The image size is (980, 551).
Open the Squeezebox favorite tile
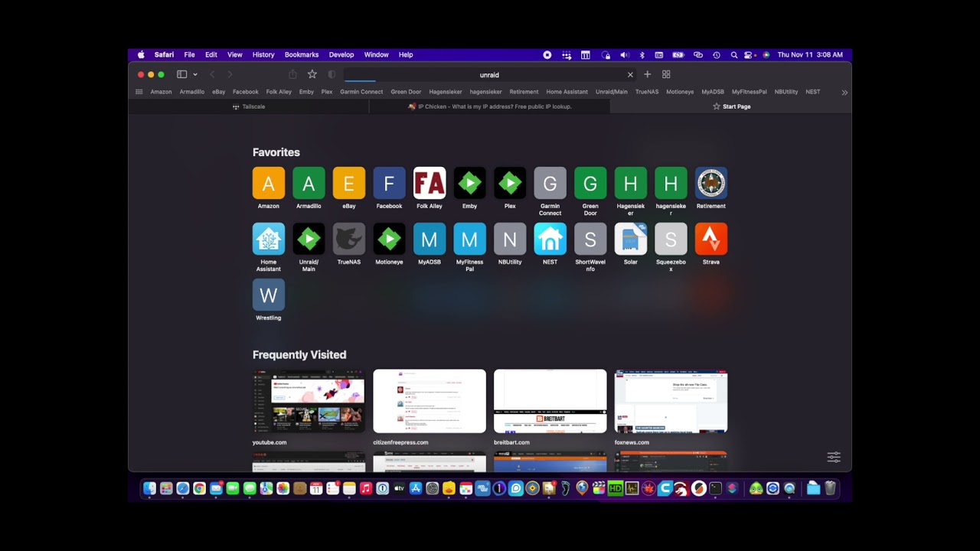click(671, 240)
